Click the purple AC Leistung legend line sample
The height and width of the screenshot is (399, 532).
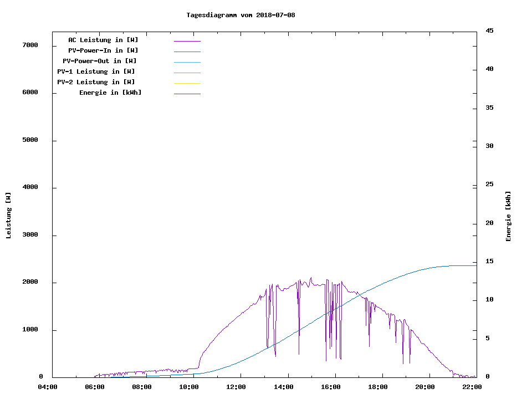(187, 41)
